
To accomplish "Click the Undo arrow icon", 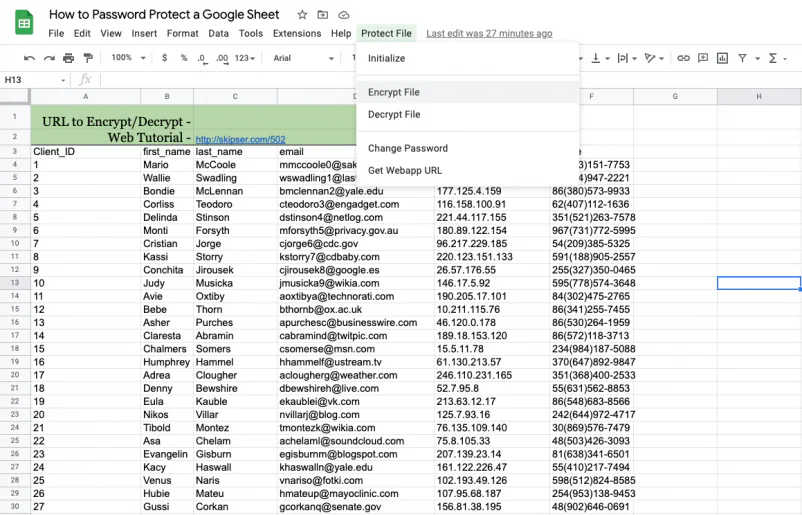I will (x=29, y=58).
